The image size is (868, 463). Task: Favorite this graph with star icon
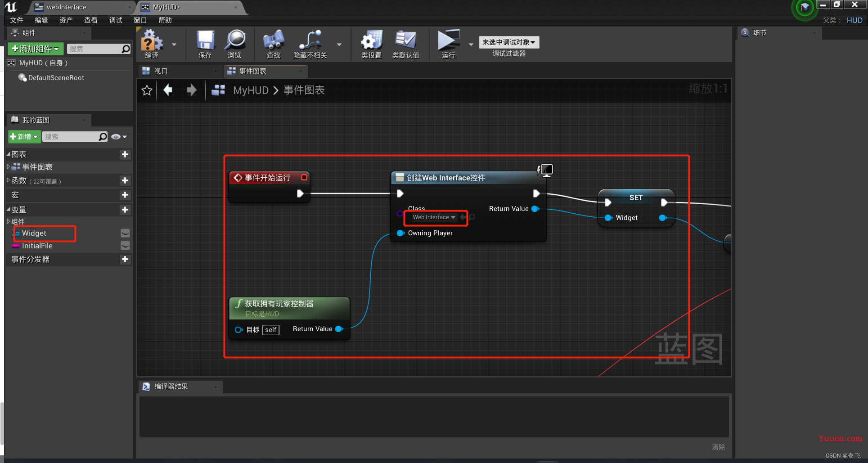point(147,90)
